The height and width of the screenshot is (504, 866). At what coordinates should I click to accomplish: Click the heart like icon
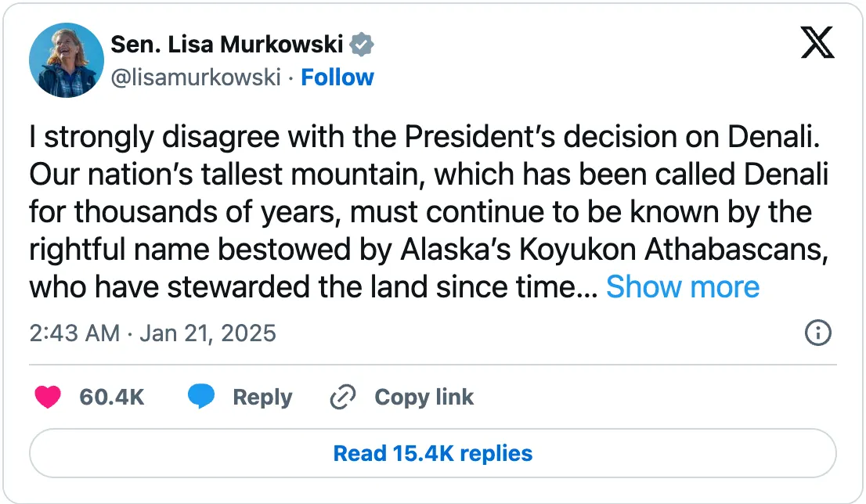49,398
